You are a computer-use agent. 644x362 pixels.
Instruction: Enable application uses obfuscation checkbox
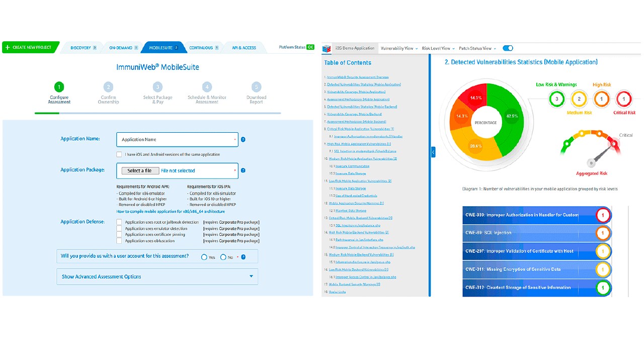pyautogui.click(x=119, y=241)
